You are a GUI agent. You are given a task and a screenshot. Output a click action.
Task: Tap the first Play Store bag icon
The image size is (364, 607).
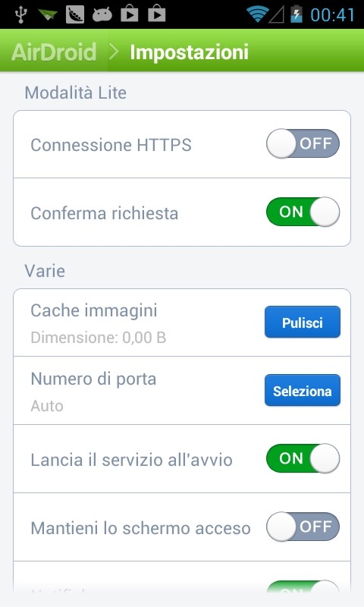click(130, 14)
